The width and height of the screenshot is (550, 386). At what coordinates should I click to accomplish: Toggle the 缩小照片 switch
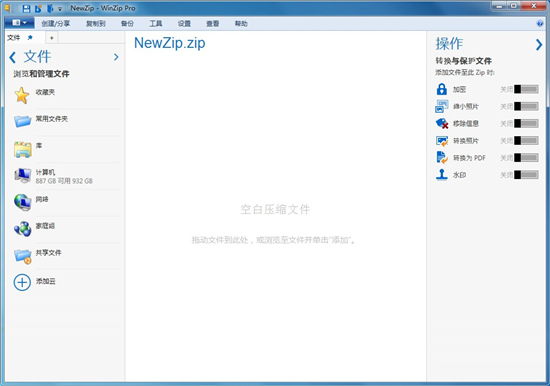[526, 106]
